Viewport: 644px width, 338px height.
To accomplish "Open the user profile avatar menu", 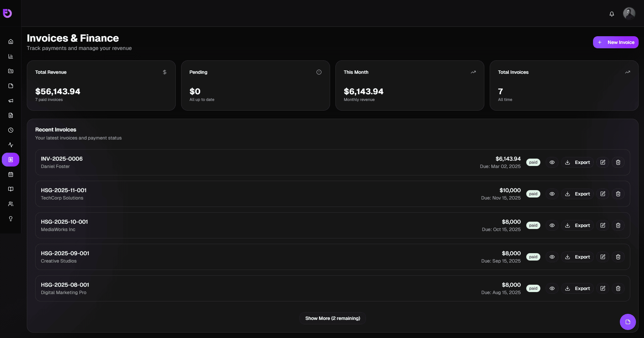I will [x=629, y=14].
